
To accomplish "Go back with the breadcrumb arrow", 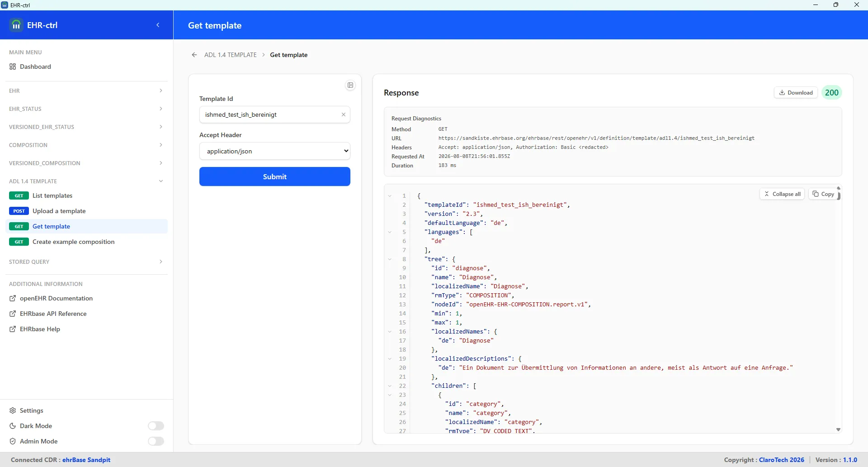I will [194, 55].
